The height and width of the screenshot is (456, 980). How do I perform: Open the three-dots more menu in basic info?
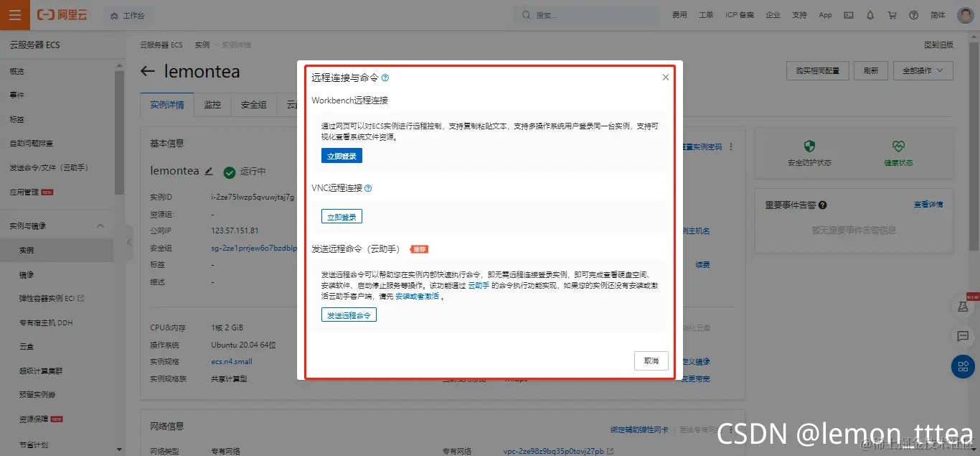point(731,146)
